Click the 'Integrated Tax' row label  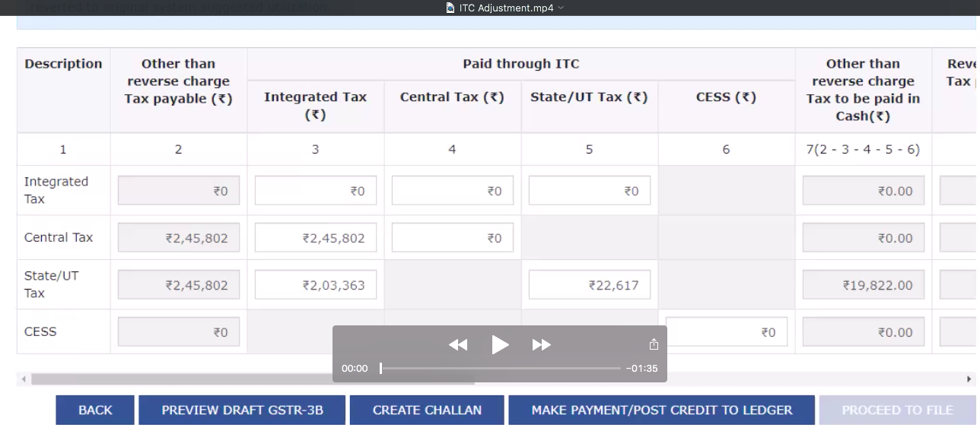[56, 190]
